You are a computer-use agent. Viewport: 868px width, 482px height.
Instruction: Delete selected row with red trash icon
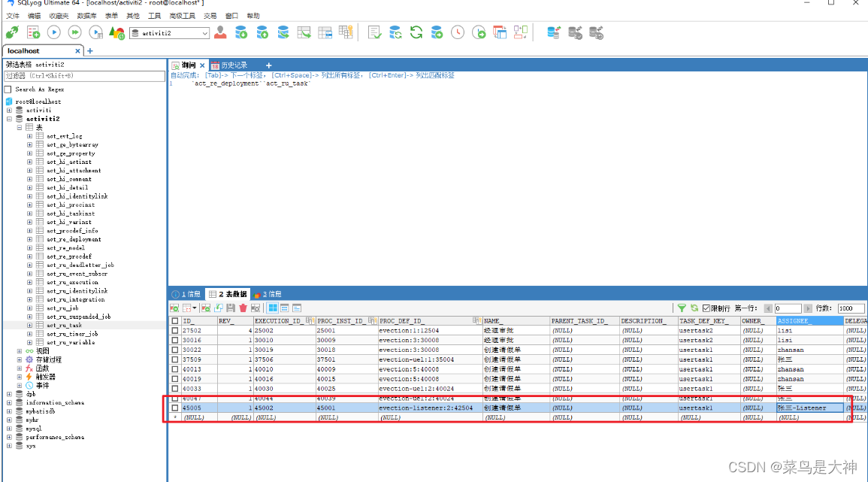243,308
